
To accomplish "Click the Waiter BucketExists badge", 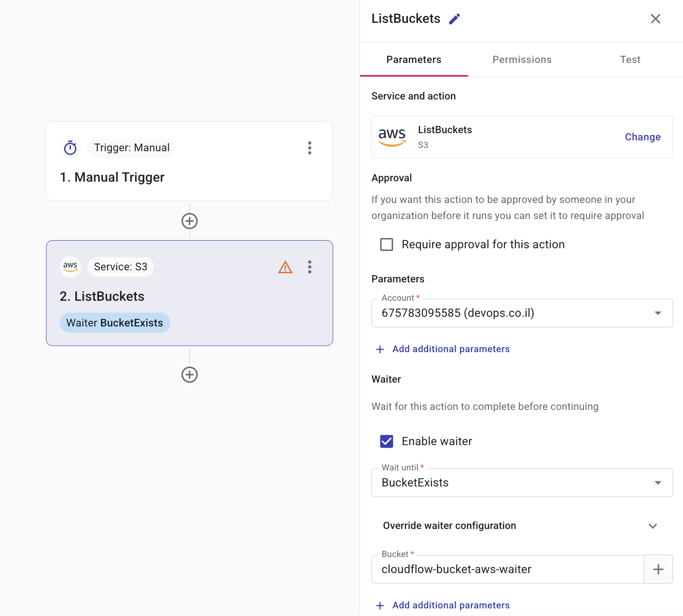I will 115,323.
